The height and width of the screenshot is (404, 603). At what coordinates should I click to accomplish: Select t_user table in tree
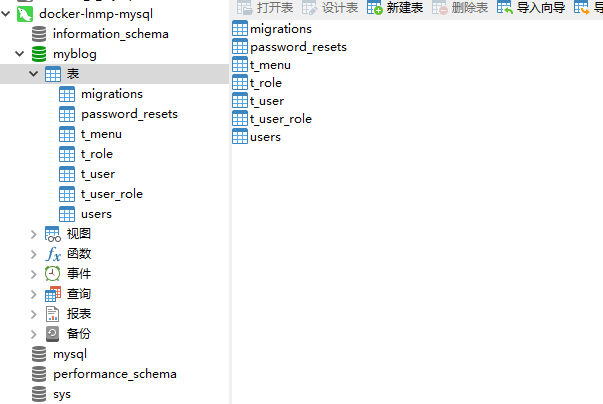coord(98,174)
